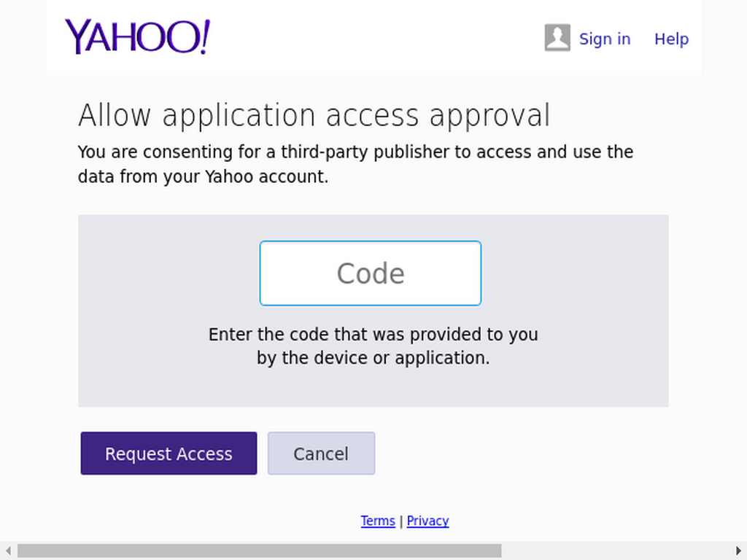The image size is (747, 560).
Task: Click the purple Yahoo! logo
Action: pos(137,36)
